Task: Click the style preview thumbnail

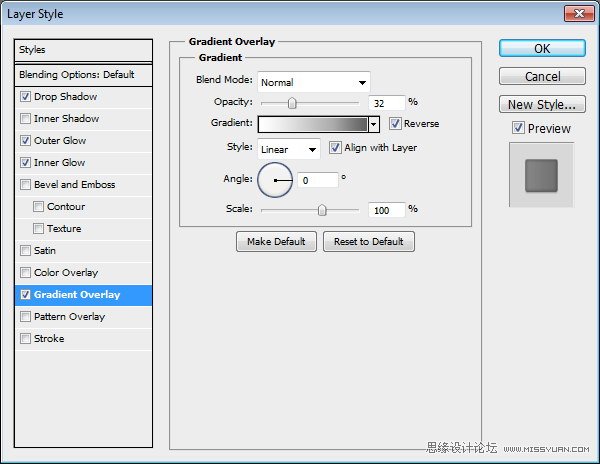Action: [541, 175]
